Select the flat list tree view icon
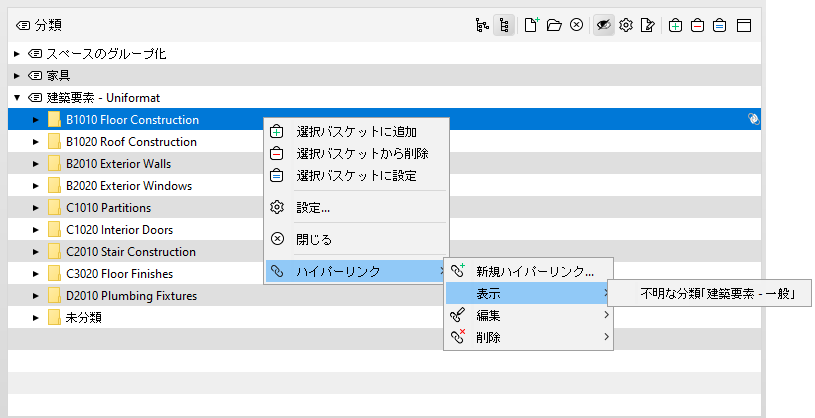 pos(504,25)
